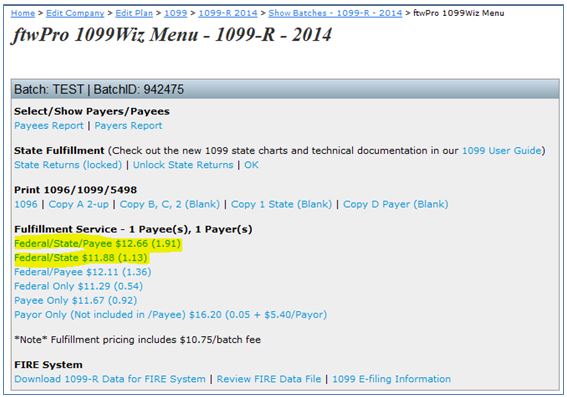
Task: Select Federal/State/Payee $12.66 fulfillment option
Action: click(x=97, y=244)
